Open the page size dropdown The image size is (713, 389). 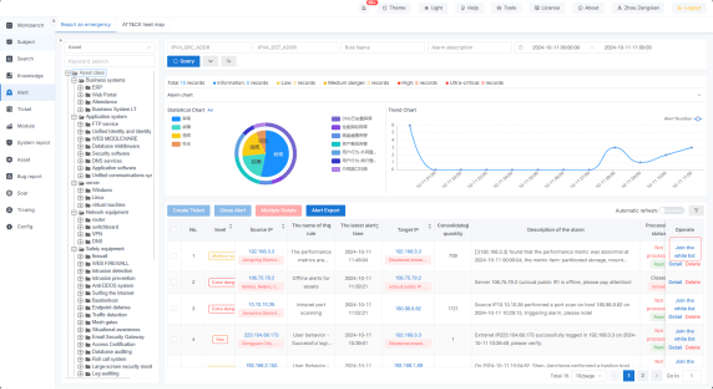[x=589, y=376]
